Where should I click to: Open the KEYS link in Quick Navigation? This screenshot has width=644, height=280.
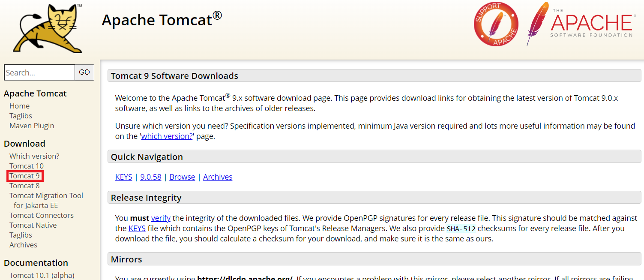pos(124,177)
